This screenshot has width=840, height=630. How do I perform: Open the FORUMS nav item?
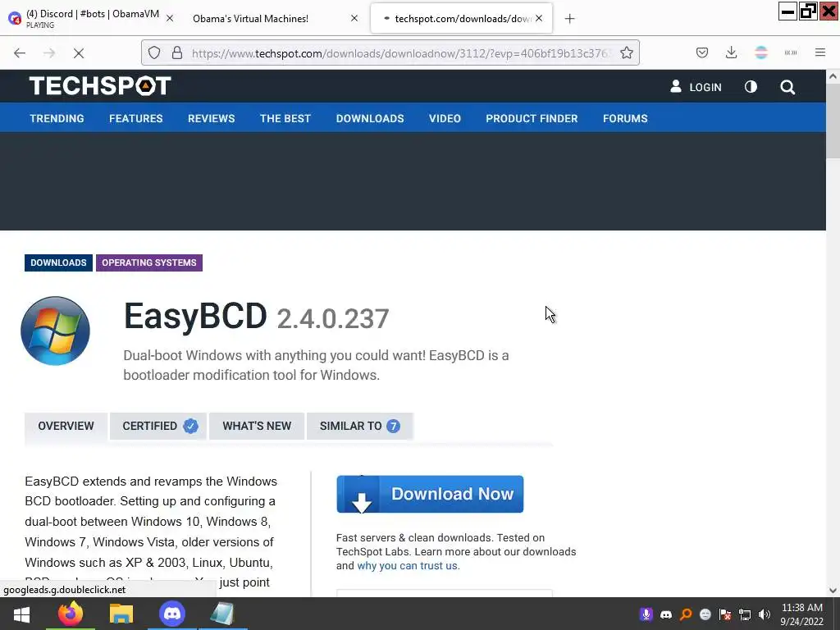click(625, 118)
